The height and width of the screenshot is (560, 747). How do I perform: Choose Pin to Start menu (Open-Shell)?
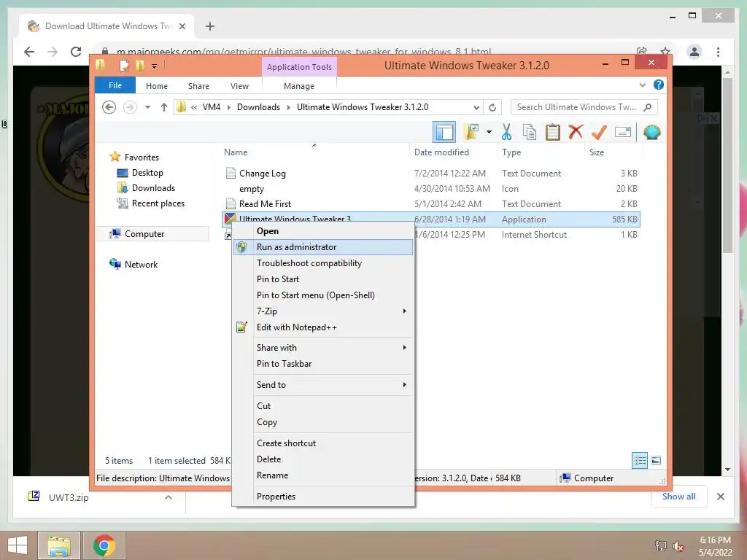coord(323,295)
